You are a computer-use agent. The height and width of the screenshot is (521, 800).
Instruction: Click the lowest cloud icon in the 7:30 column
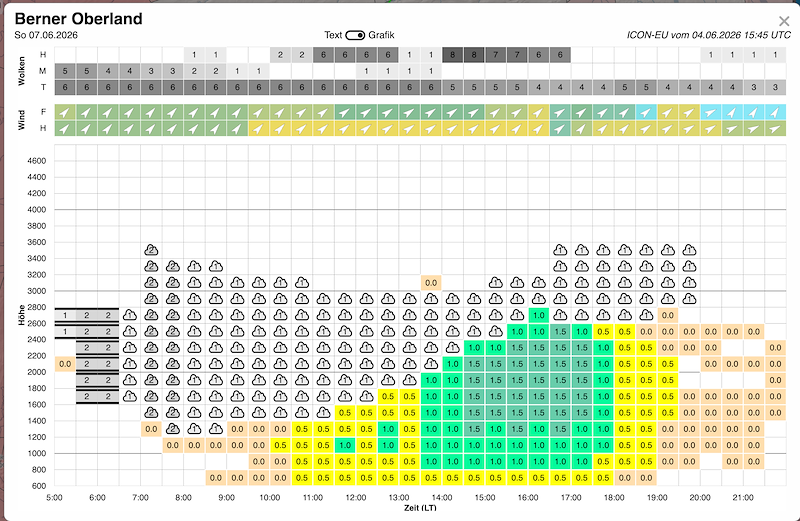(x=173, y=429)
